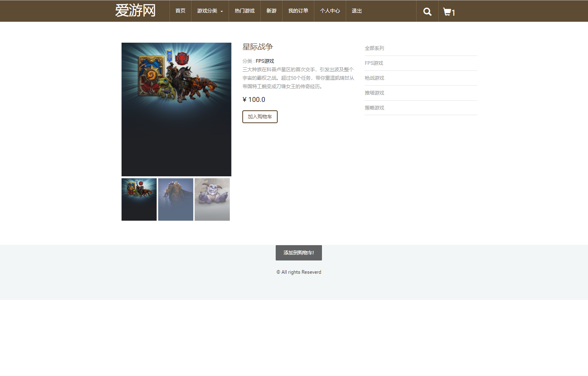588x376 pixels.
Task: Select 首页 in the navigation bar
Action: [180, 11]
